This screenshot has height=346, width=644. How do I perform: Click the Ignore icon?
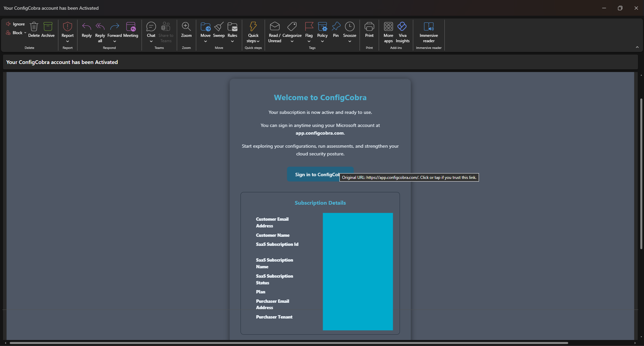pyautogui.click(x=8, y=24)
